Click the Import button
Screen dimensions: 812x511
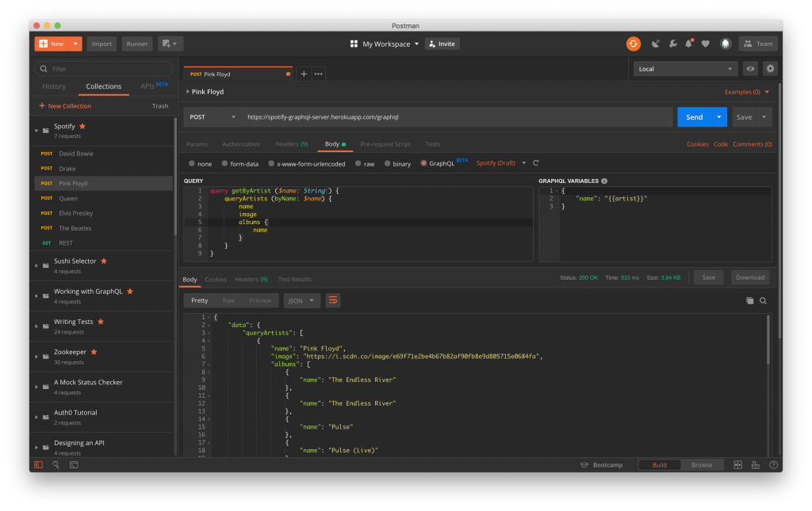(101, 44)
